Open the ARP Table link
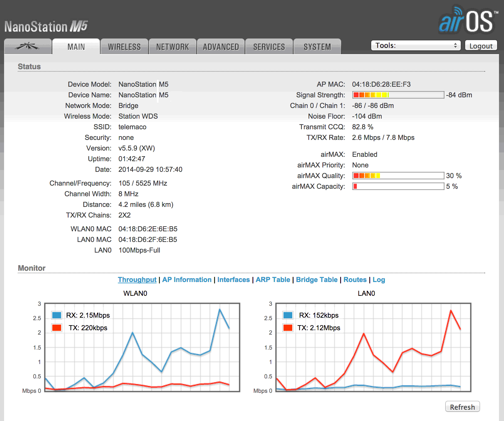This screenshot has width=504, height=421. (273, 280)
